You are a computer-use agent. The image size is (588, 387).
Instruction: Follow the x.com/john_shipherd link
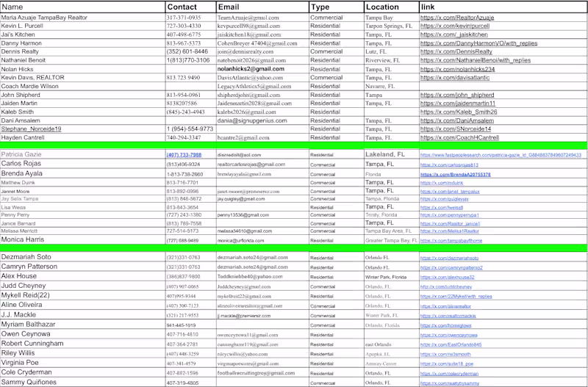point(457,95)
